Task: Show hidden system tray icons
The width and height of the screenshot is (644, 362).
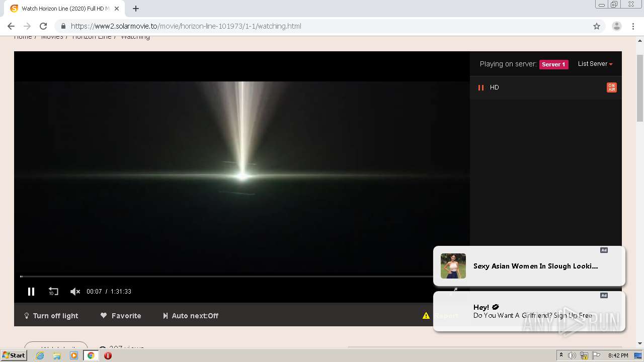Action: click(x=561, y=355)
